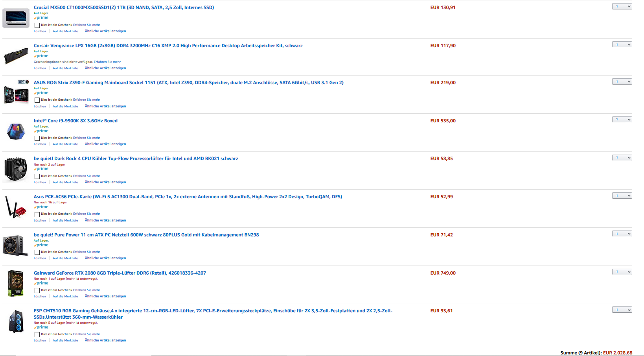
Task: Open the be quiet! Dark Rock cooler image
Action: pyautogui.click(x=16, y=170)
